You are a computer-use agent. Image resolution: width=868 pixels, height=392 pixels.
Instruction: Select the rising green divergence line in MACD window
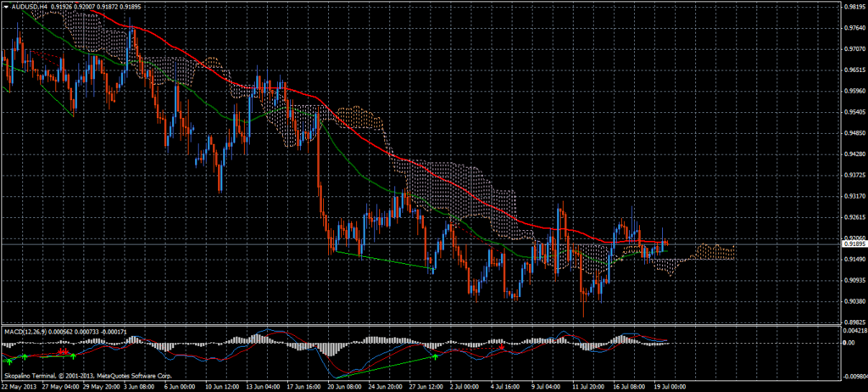point(386,367)
